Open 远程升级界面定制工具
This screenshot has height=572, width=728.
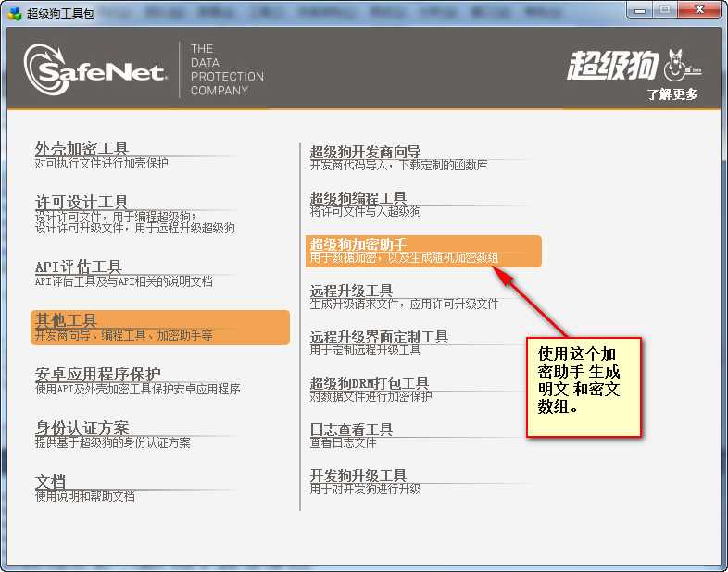379,337
